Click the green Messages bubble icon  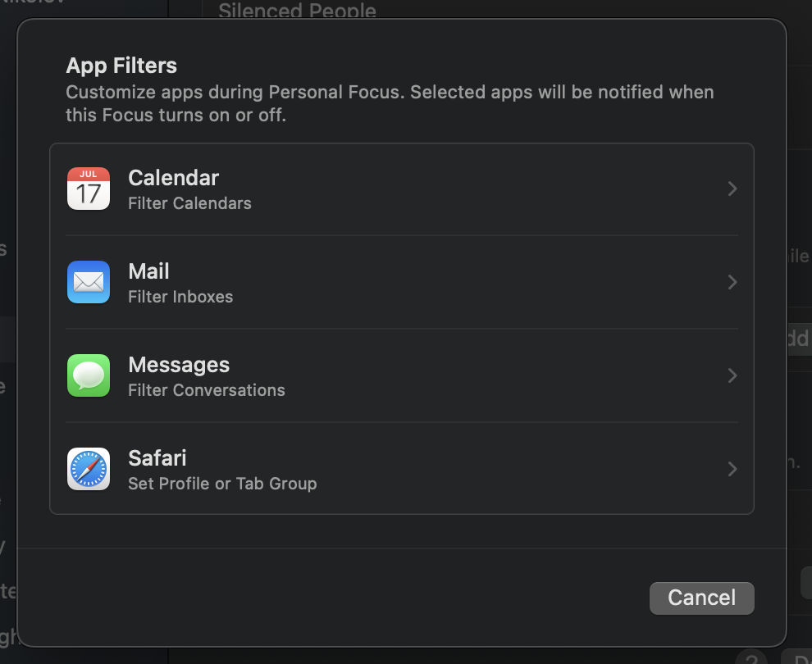(x=89, y=375)
